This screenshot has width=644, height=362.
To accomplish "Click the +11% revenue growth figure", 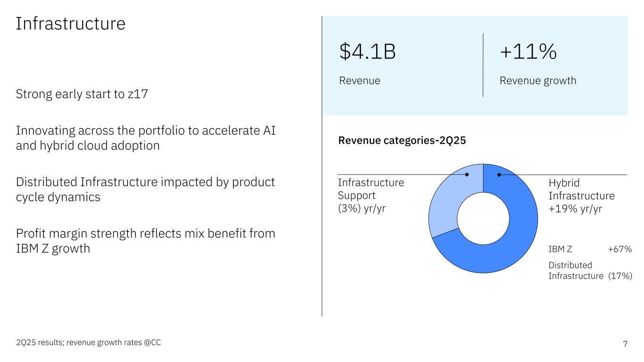I will coord(528,52).
